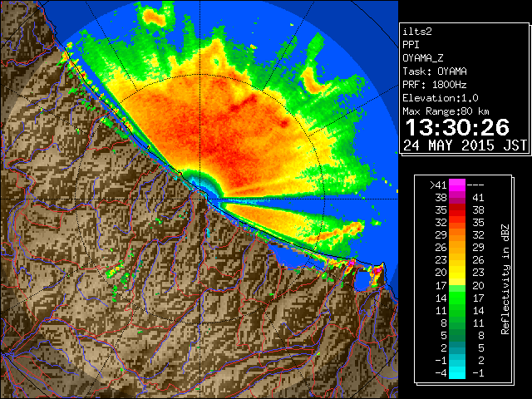Select the "Elevation:1.0" text
Viewport: 532px width, 399px height.
click(441, 98)
